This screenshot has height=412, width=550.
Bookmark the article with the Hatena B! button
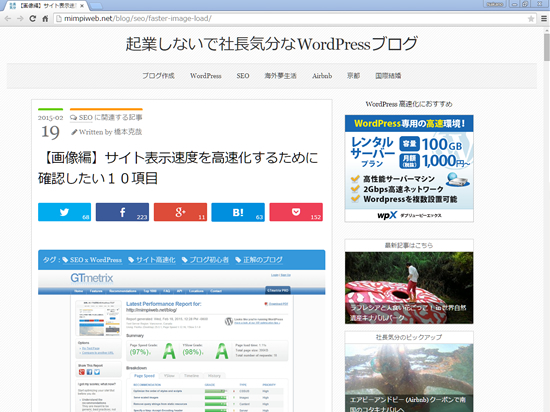click(x=238, y=212)
